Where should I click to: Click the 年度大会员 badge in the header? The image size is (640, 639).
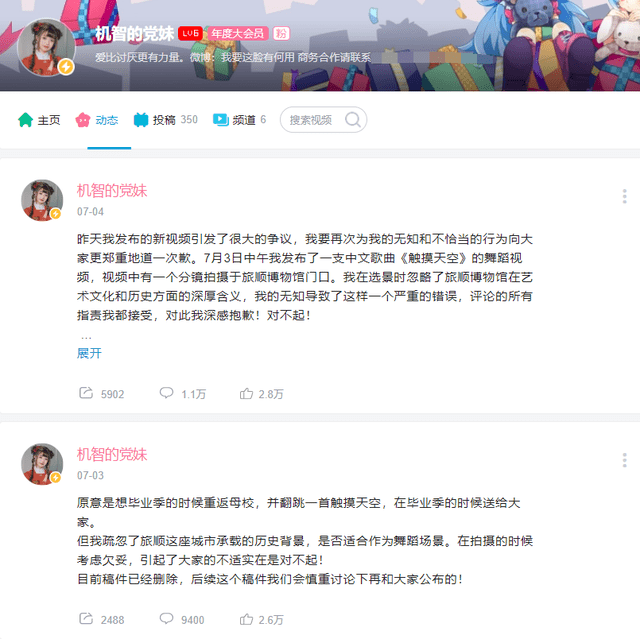tap(238, 33)
